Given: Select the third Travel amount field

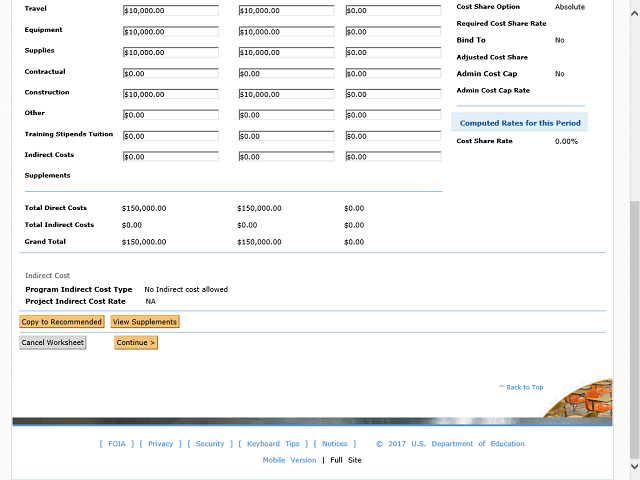Looking at the screenshot, I should point(393,11).
